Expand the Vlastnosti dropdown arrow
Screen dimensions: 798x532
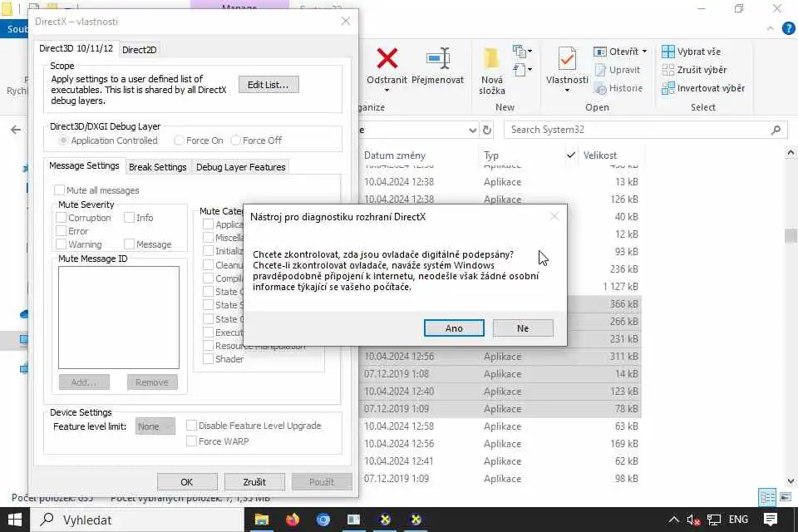(x=567, y=91)
